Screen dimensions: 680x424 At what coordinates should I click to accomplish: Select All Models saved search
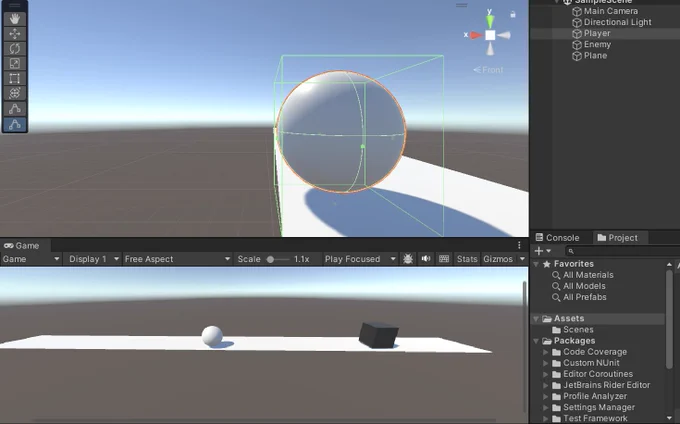pyautogui.click(x=584, y=286)
